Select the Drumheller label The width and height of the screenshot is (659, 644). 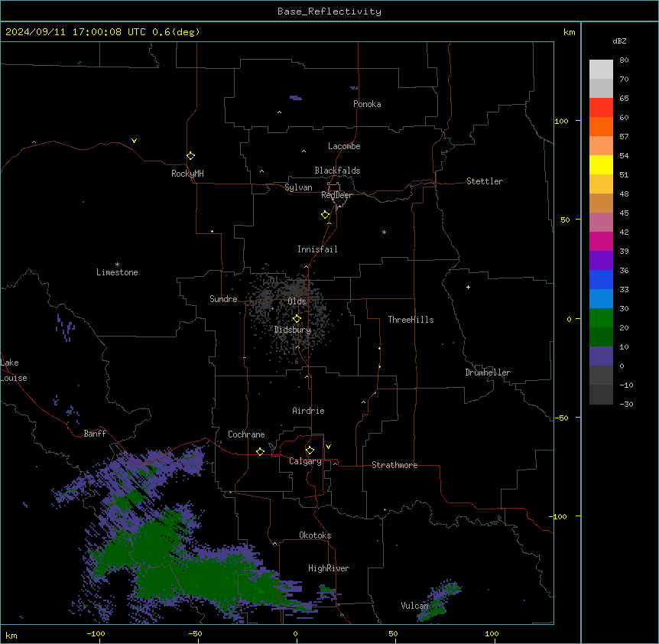pyautogui.click(x=488, y=372)
